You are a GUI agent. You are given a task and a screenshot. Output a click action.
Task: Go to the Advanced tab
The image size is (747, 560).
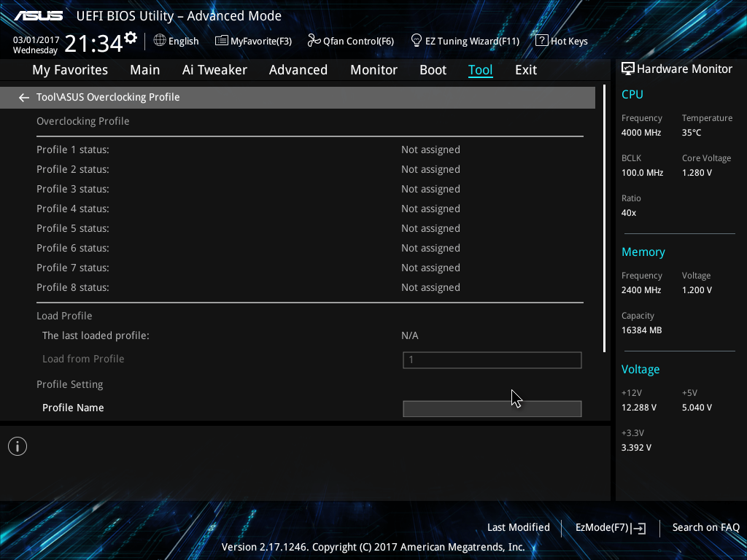pyautogui.click(x=298, y=70)
